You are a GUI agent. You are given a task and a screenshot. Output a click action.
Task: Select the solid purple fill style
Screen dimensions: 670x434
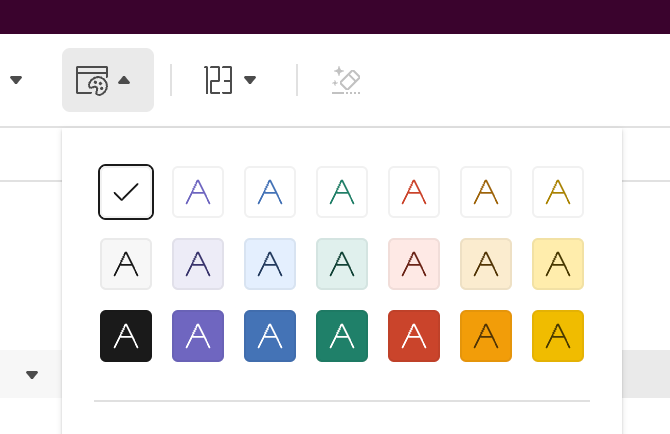198,336
